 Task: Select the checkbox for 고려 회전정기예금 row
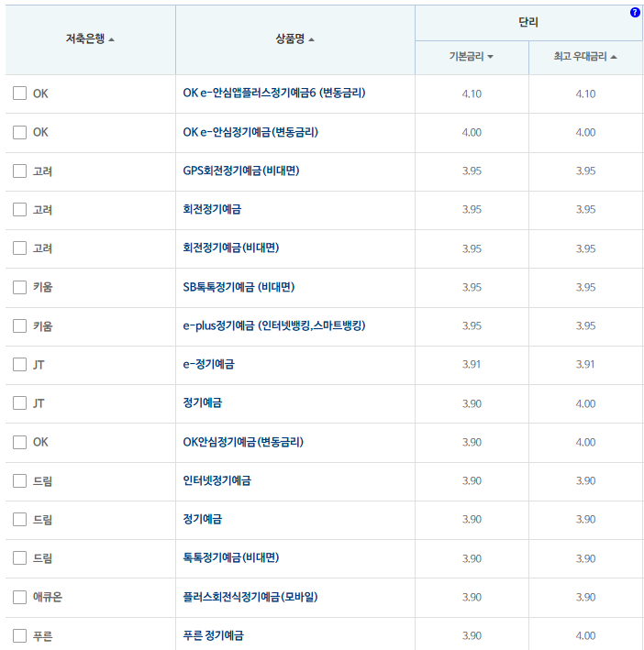point(19,209)
